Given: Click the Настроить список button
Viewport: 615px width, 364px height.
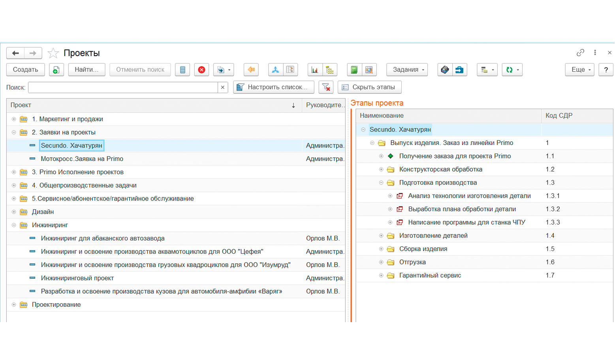Looking at the screenshot, I should point(274,87).
